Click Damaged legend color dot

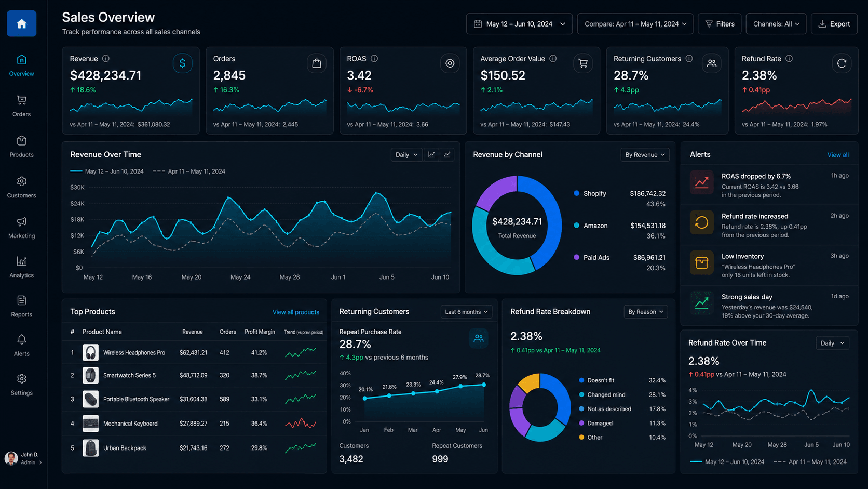pos(581,423)
